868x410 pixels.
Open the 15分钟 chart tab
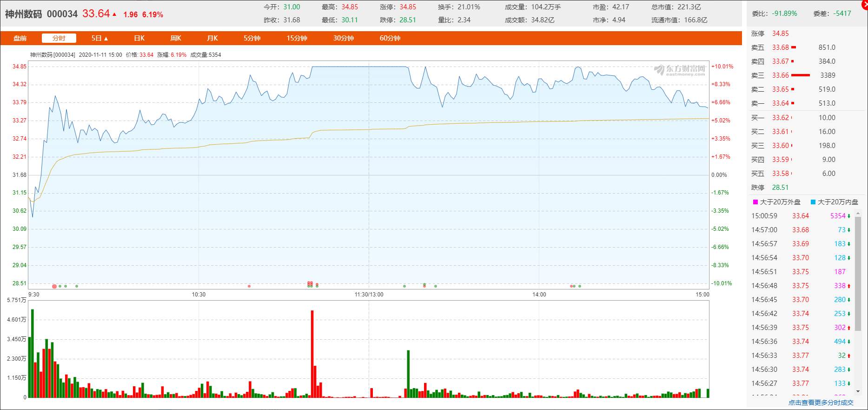click(x=297, y=38)
